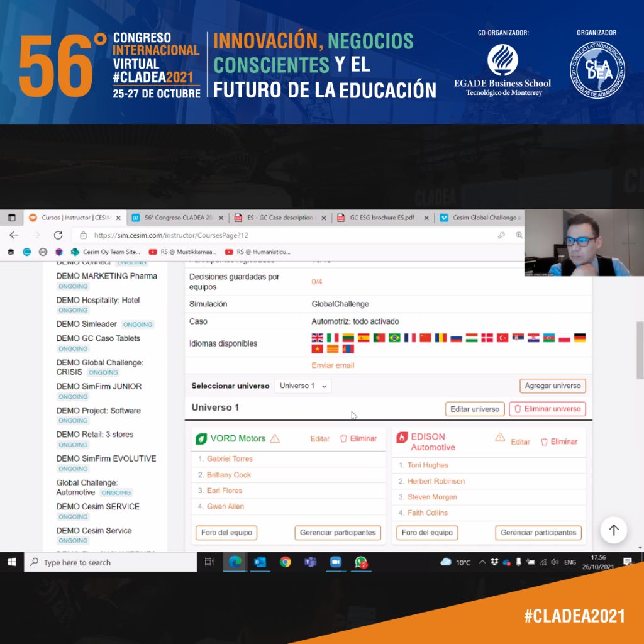Click Eliminar for EDISON Automotive team
The height and width of the screenshot is (644, 644).
click(559, 441)
